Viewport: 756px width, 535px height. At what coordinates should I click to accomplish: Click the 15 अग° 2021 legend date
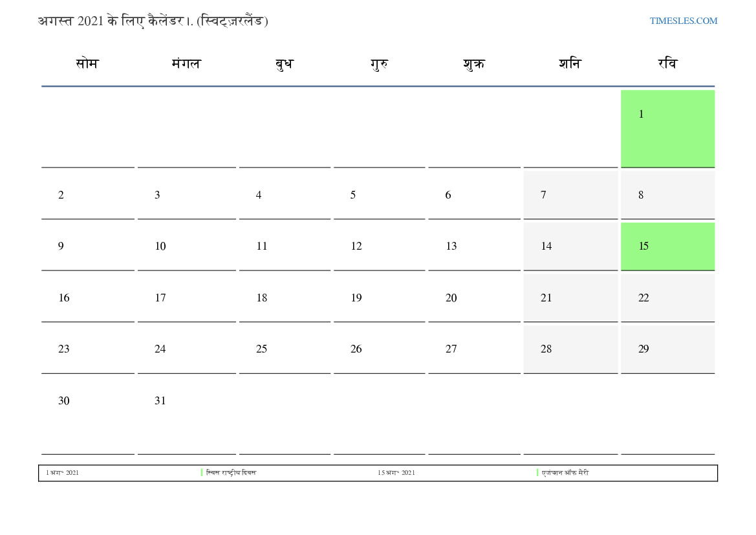tap(396, 473)
